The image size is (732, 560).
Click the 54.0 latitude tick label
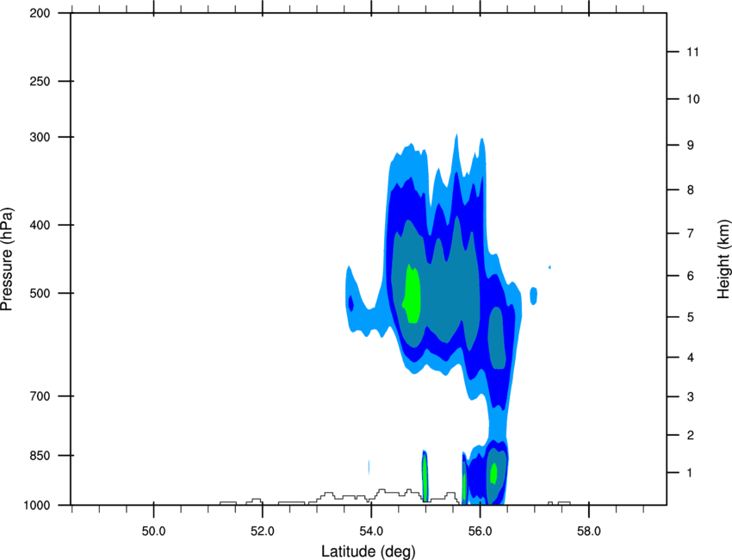(371, 531)
